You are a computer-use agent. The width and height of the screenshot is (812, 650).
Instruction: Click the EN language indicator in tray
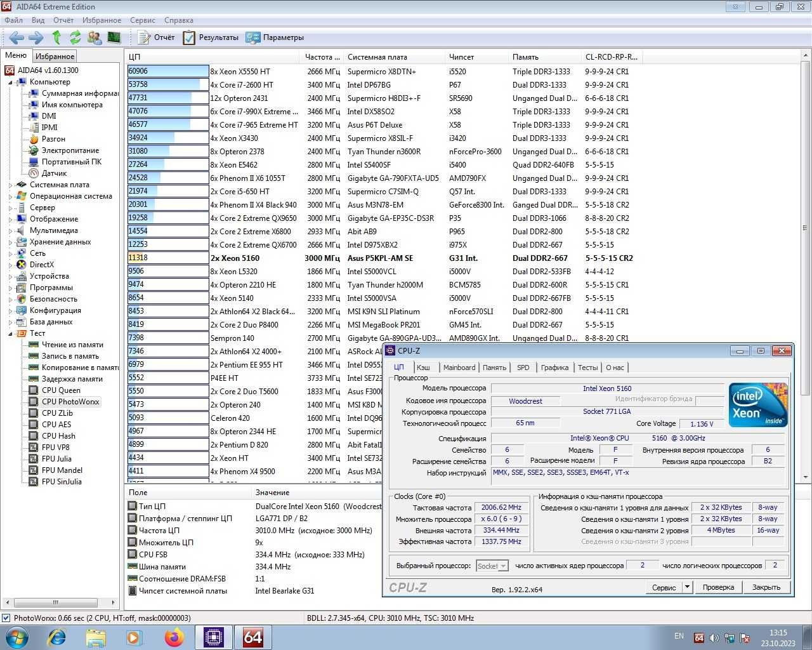[679, 635]
